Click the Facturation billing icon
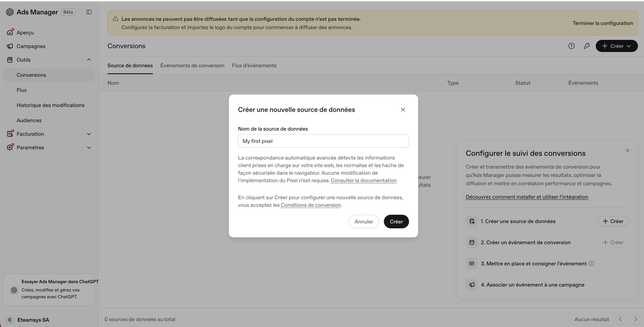Viewport: 644px width, 327px height. [10, 134]
